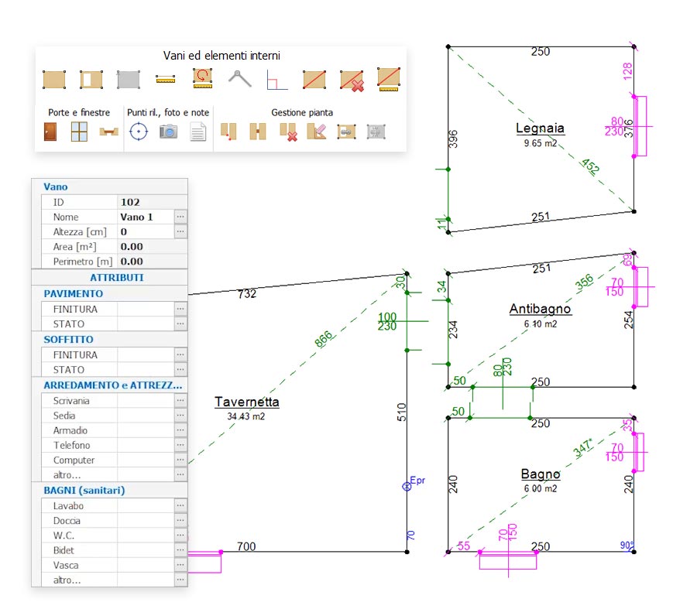Edit the Altezza [cm] value field
The width and height of the screenshot is (697, 616).
(x=146, y=231)
